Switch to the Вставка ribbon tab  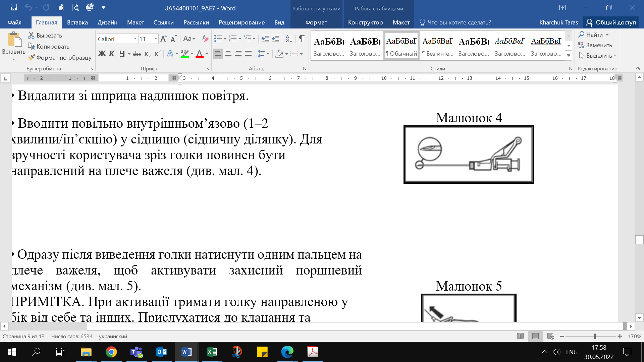click(x=77, y=22)
